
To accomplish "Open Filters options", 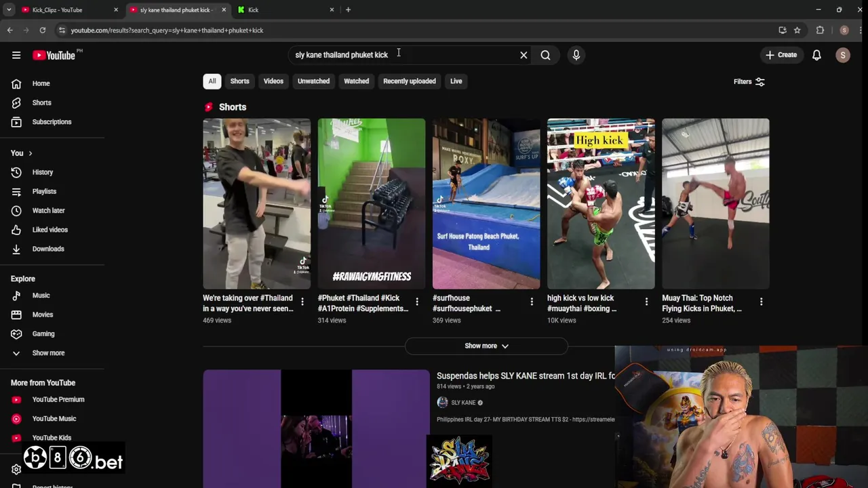I will tap(749, 81).
